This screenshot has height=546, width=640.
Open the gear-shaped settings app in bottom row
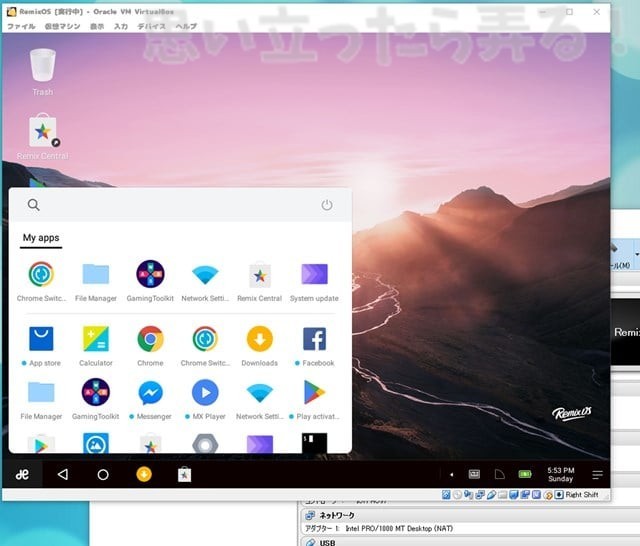tap(205, 444)
